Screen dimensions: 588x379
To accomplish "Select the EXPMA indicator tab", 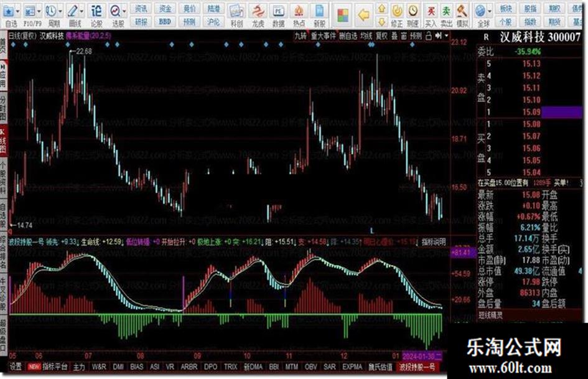I will [x=352, y=367].
